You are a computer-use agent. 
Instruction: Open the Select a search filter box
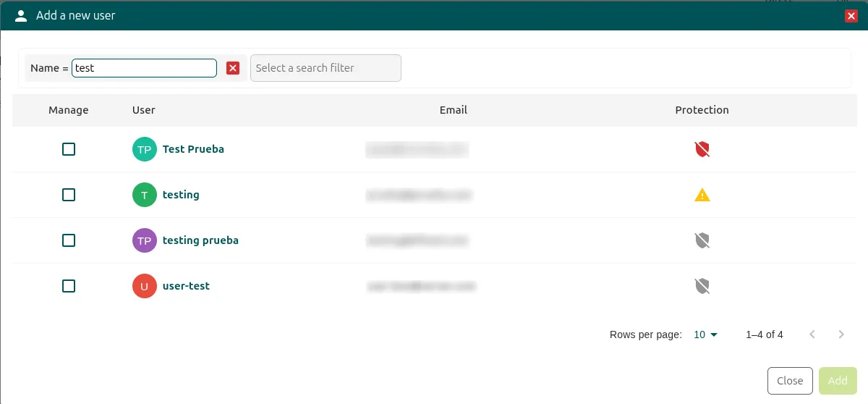[x=325, y=68]
